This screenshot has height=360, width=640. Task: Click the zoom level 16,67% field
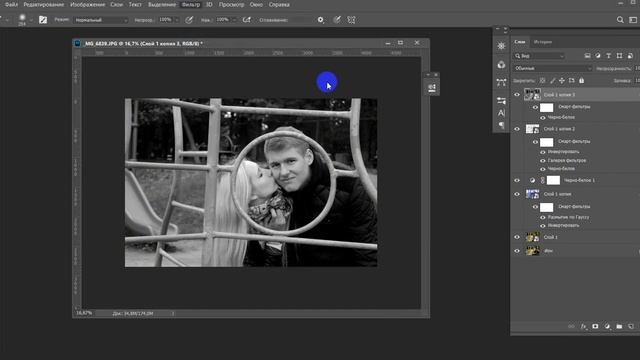[84, 313]
